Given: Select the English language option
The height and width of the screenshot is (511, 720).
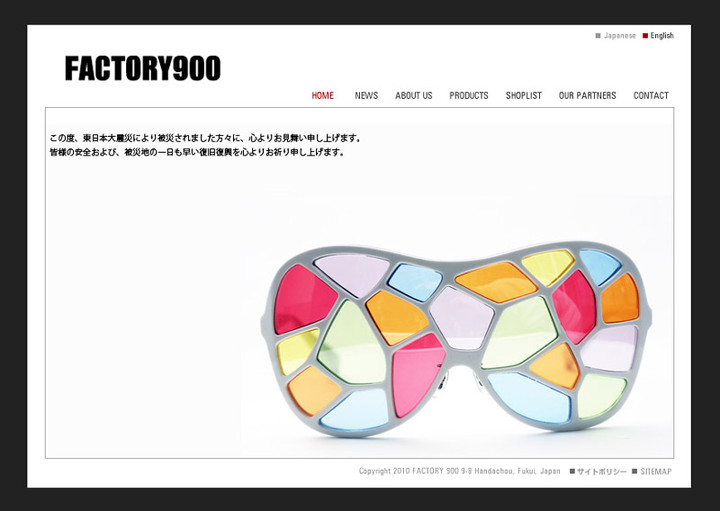Looking at the screenshot, I should coord(661,36).
